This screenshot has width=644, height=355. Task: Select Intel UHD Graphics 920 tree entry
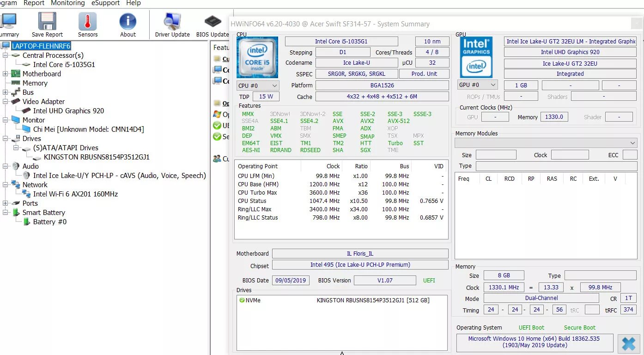(x=68, y=111)
